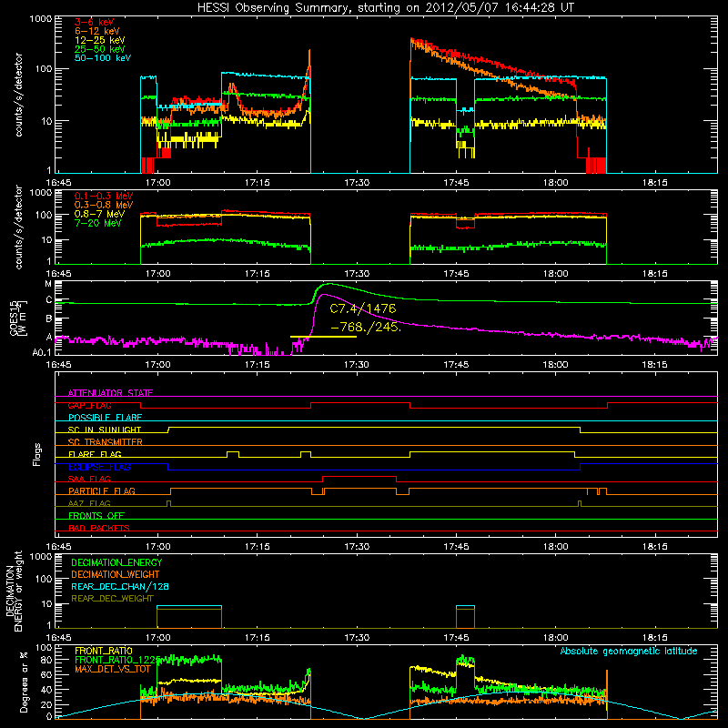Screen dimensions: 728x728
Task: Select the FRONT_RATIO_1225 legend label
Action: point(117,660)
